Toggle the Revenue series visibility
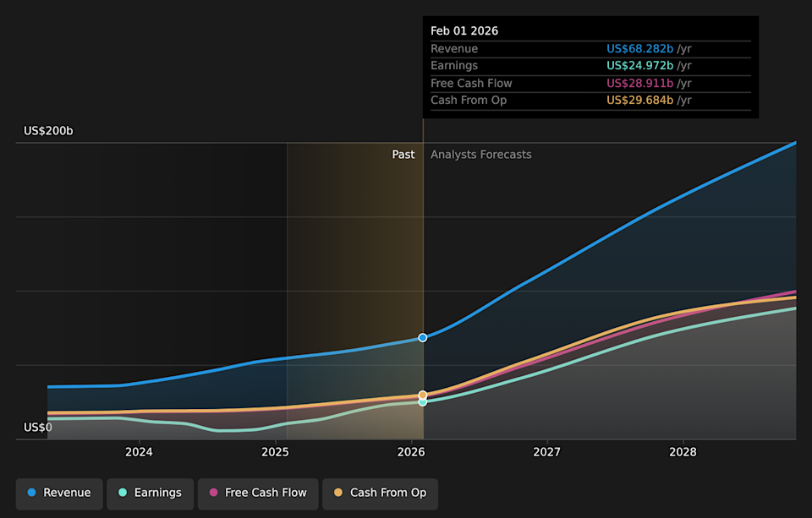This screenshot has width=812, height=518. tap(58, 493)
